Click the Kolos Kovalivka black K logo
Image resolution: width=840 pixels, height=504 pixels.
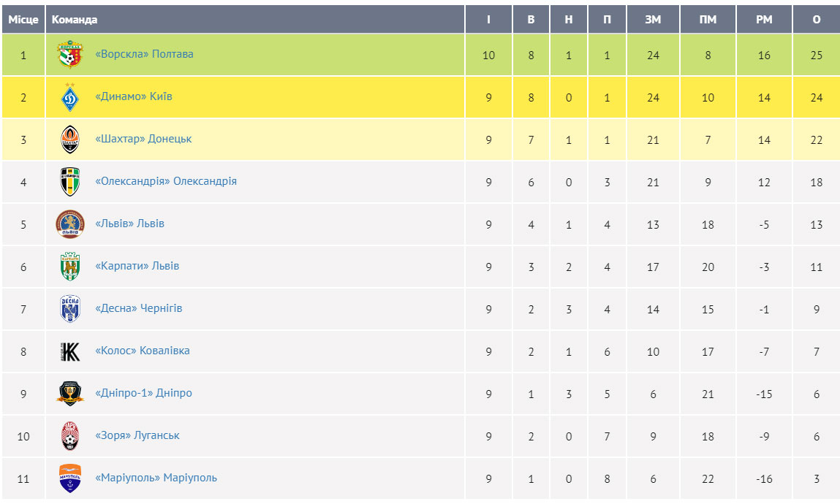click(x=70, y=351)
